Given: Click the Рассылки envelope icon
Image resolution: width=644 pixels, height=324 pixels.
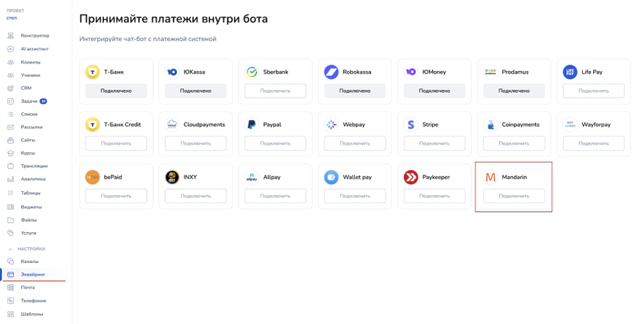Looking at the screenshot, I should 11,127.
